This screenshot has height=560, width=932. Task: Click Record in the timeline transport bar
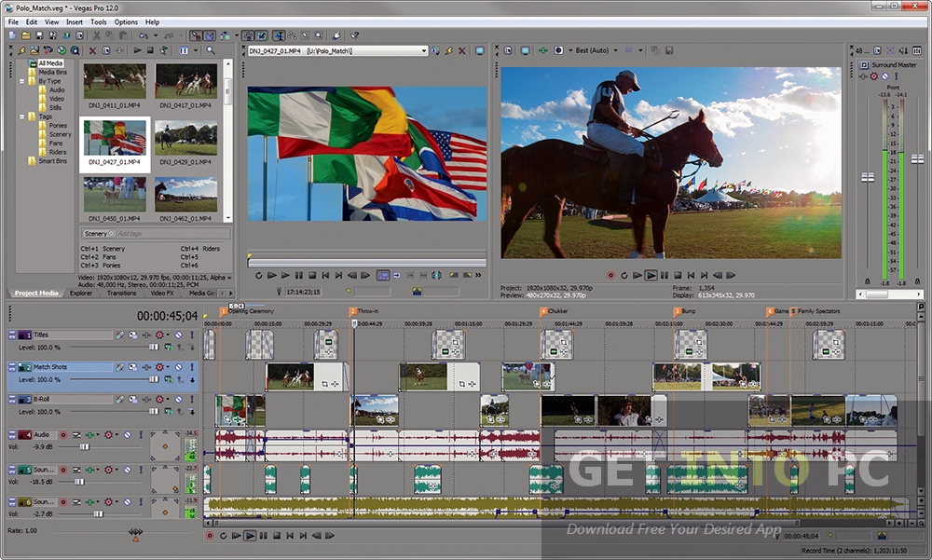pyautogui.click(x=210, y=535)
